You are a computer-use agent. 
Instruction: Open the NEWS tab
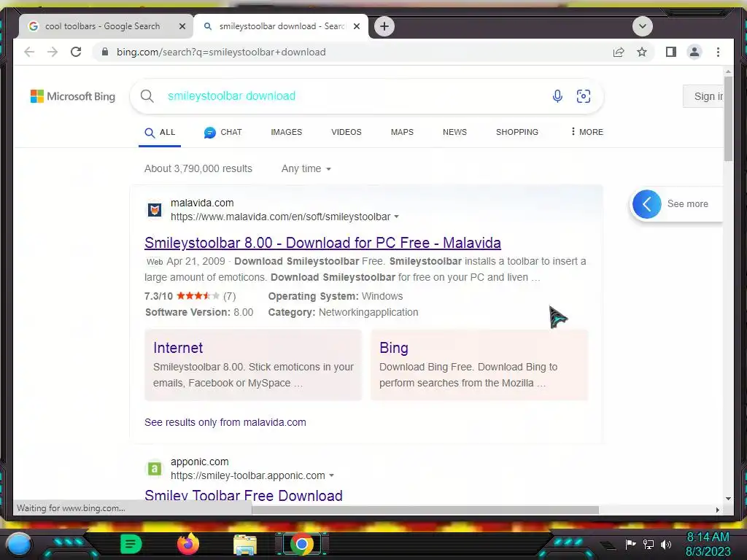pos(454,133)
